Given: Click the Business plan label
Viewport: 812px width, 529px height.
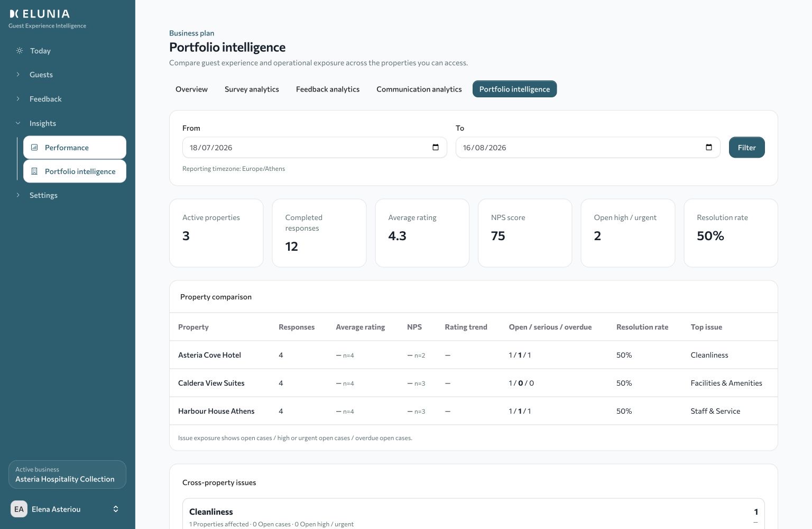Looking at the screenshot, I should pos(191,33).
